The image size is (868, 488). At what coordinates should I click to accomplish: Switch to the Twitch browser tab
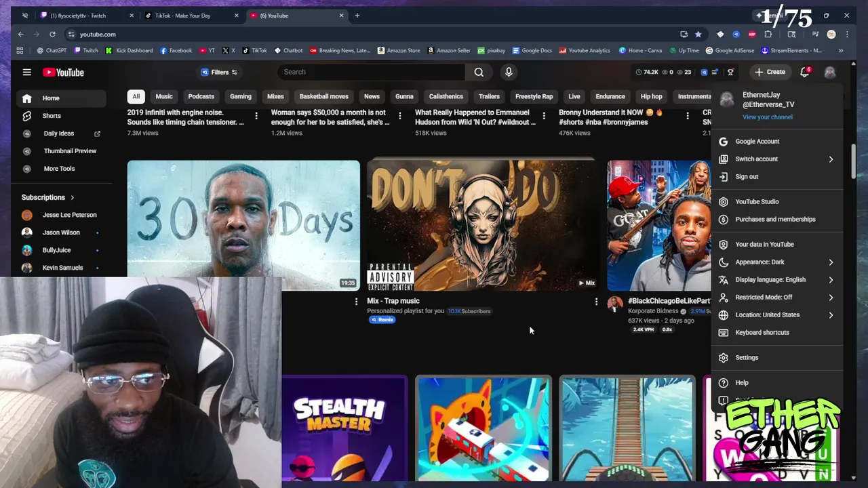click(85, 16)
